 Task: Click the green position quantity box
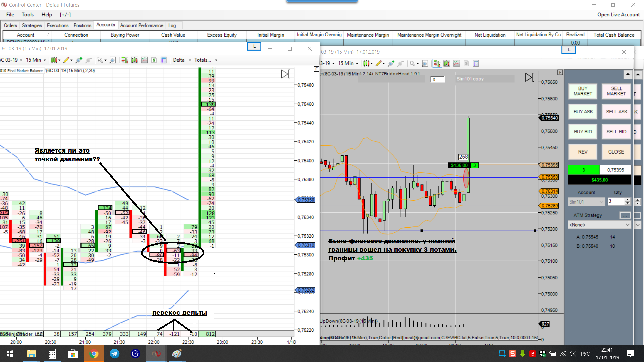(x=583, y=170)
